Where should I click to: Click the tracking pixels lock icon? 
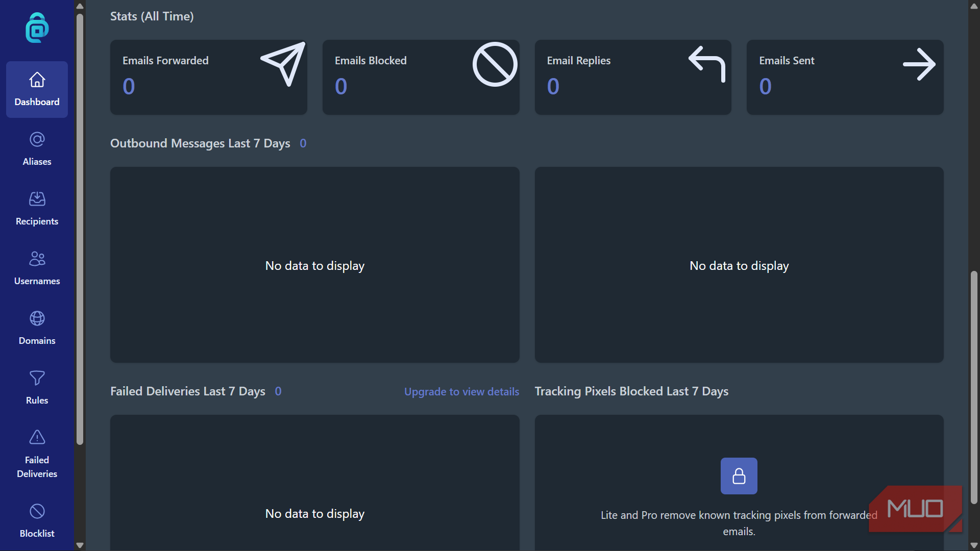pos(739,476)
